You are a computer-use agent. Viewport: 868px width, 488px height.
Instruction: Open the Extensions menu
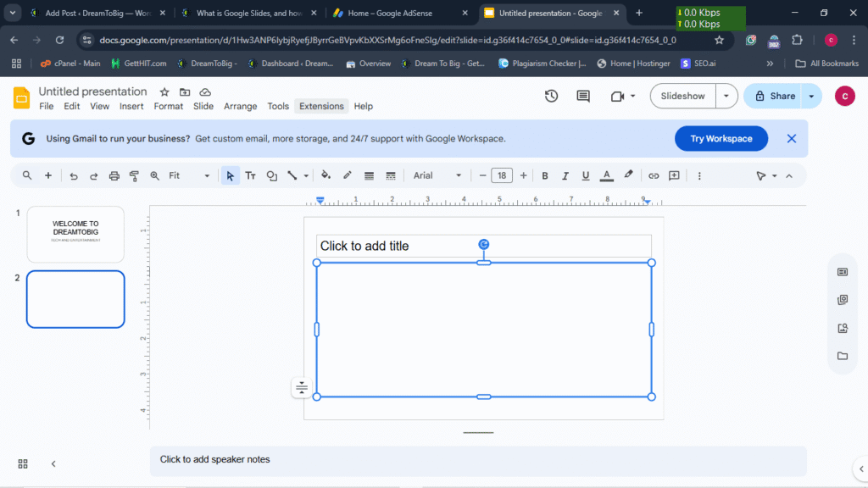321,107
